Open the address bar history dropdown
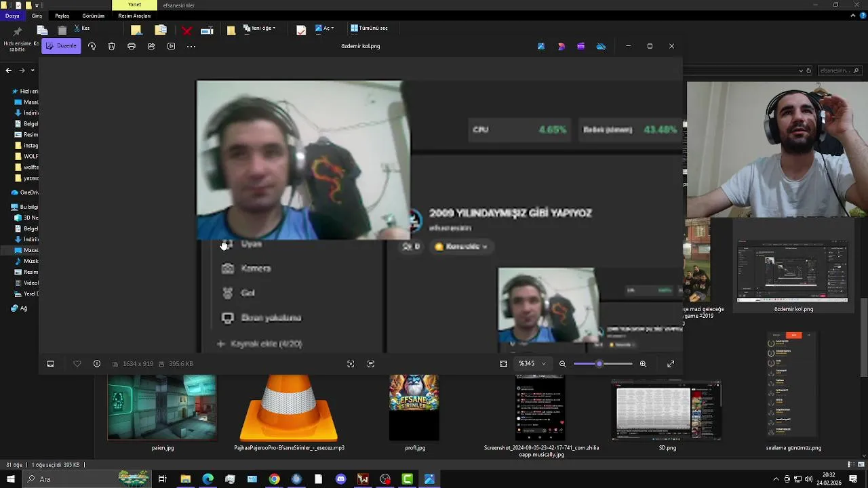 click(x=800, y=70)
